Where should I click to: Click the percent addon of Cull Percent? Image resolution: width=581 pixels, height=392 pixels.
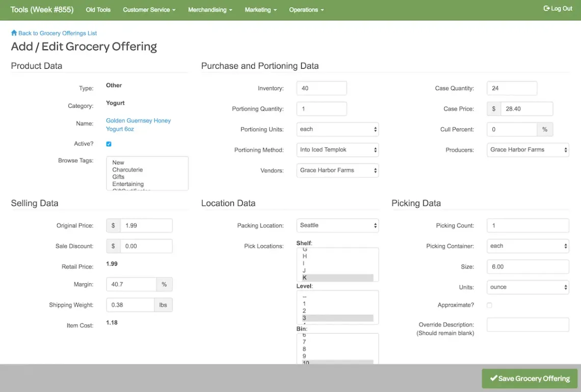coord(545,129)
